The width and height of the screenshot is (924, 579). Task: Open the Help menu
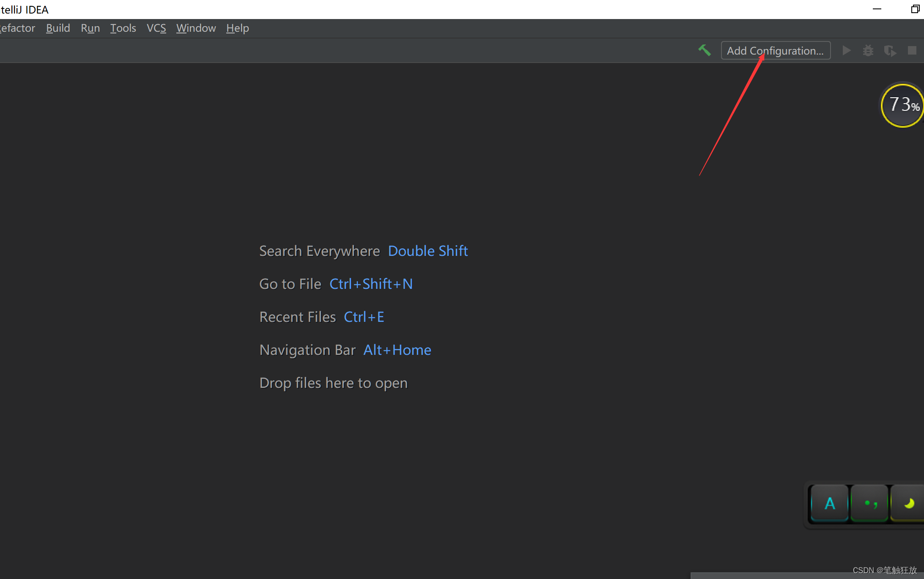tap(237, 28)
